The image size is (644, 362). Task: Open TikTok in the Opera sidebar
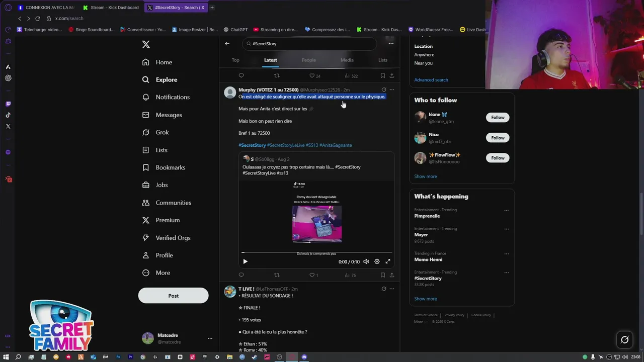pyautogui.click(x=8, y=115)
